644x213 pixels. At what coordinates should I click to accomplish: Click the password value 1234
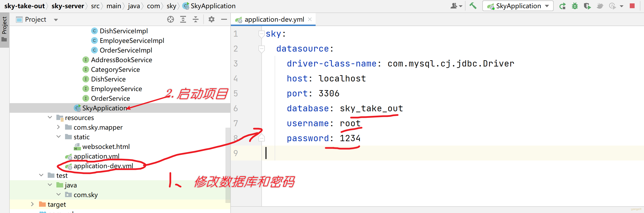[x=350, y=138]
